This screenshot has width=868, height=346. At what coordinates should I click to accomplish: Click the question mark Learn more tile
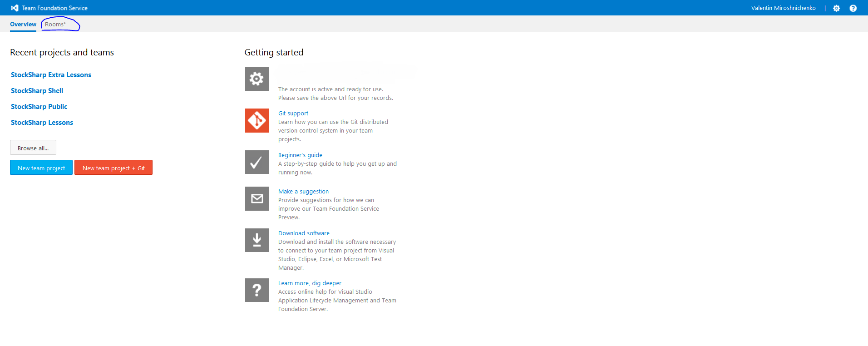click(x=257, y=290)
